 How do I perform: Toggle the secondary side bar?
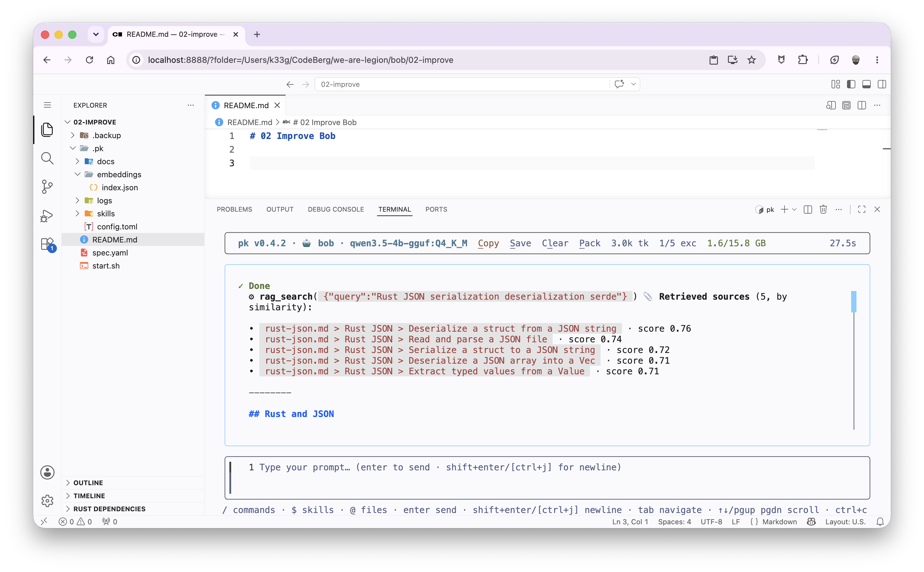pos(882,84)
